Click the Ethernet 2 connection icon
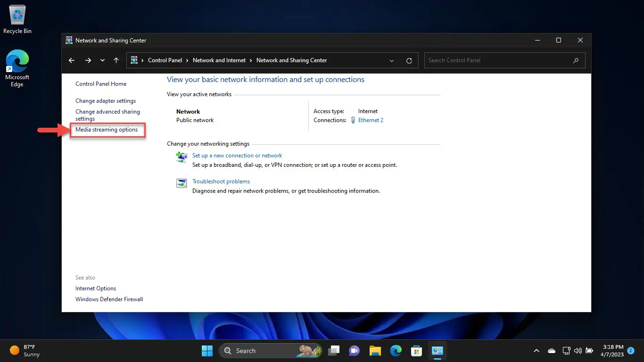 pos(353,120)
